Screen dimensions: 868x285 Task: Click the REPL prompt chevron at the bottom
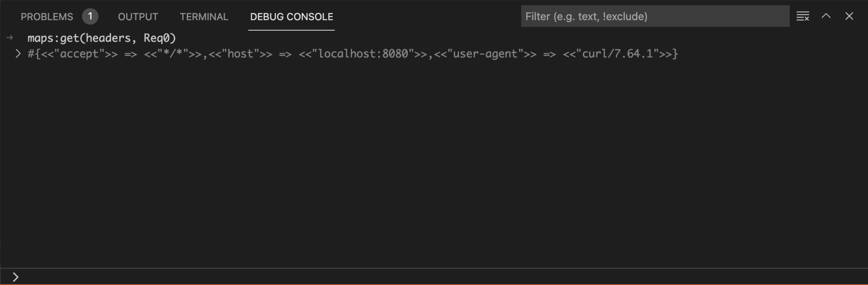[x=16, y=277]
